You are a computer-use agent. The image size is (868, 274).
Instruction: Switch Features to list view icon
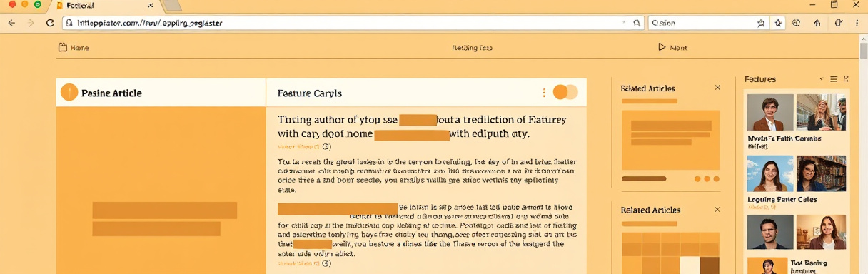click(x=834, y=79)
